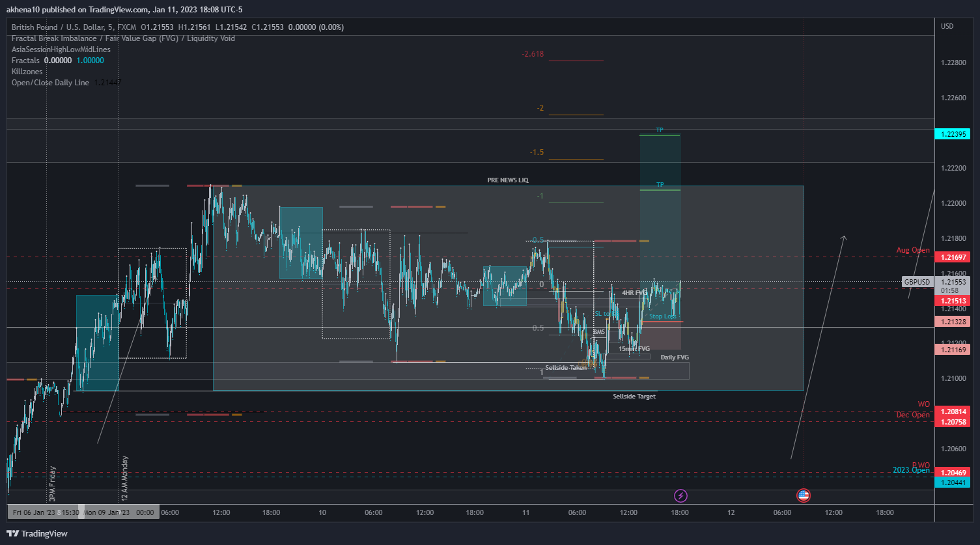Click the Stop Loss label
Viewport: 980px width, 545px height.
[x=663, y=316]
